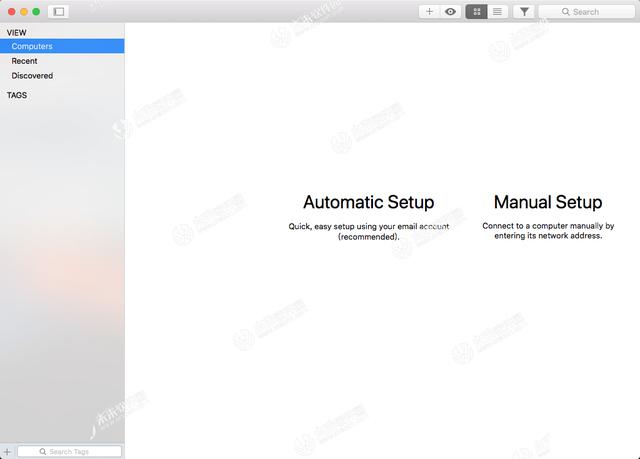
Task: Click magnifier icon in toolbar Search field
Action: click(566, 12)
